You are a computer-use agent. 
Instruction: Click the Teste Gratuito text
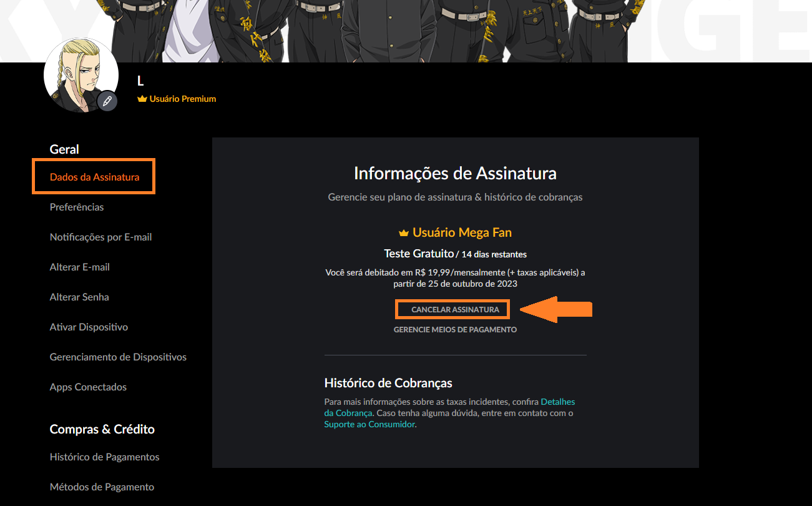coord(419,254)
